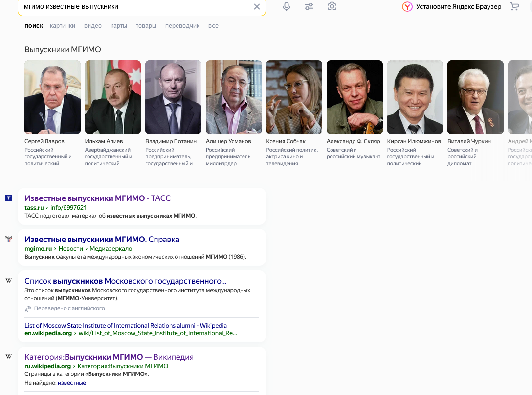The height and width of the screenshot is (395, 532).
Task: Open the 'карты' tab
Action: (x=119, y=26)
